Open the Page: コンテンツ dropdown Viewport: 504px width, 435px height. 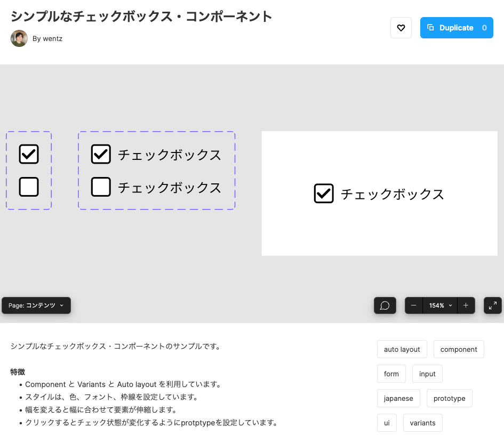[36, 305]
